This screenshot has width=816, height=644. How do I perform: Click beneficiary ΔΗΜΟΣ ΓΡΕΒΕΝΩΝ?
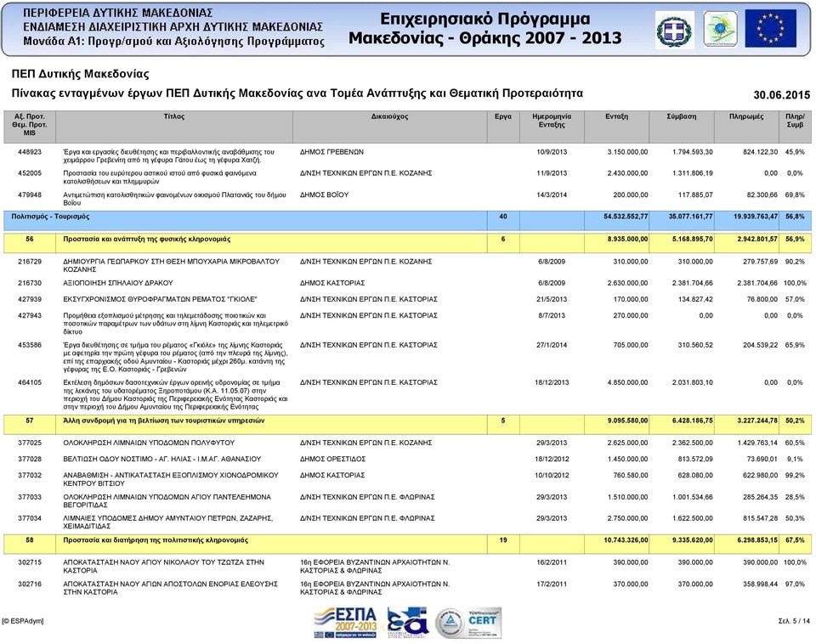pyautogui.click(x=331, y=152)
